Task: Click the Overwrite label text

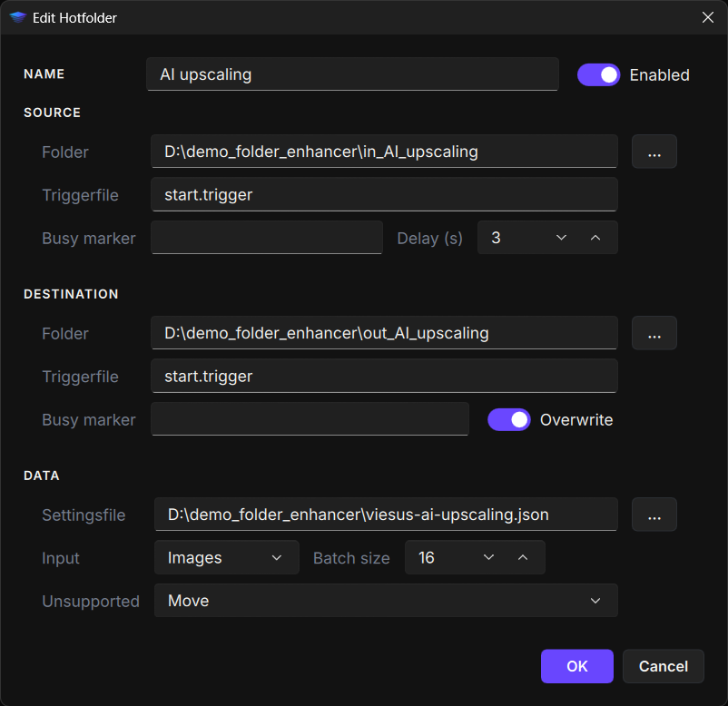Action: click(x=576, y=420)
